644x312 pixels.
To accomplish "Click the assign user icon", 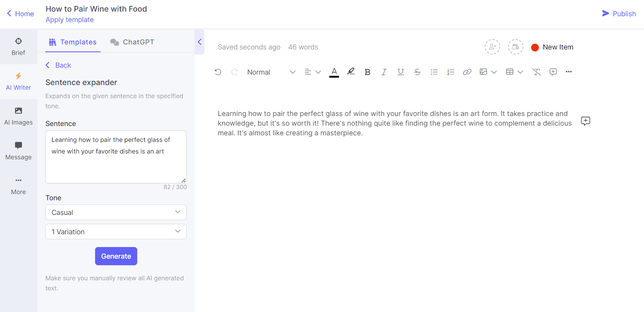I will pyautogui.click(x=492, y=47).
